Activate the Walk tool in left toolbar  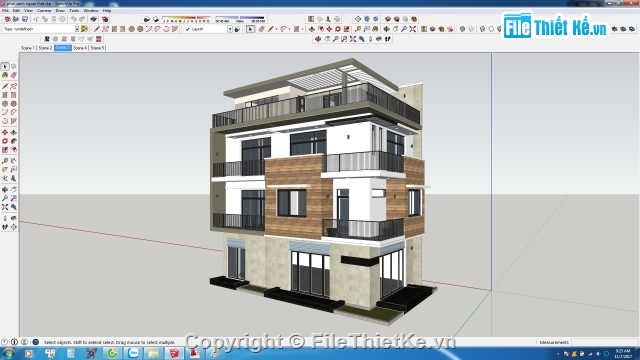pyautogui.click(x=5, y=227)
